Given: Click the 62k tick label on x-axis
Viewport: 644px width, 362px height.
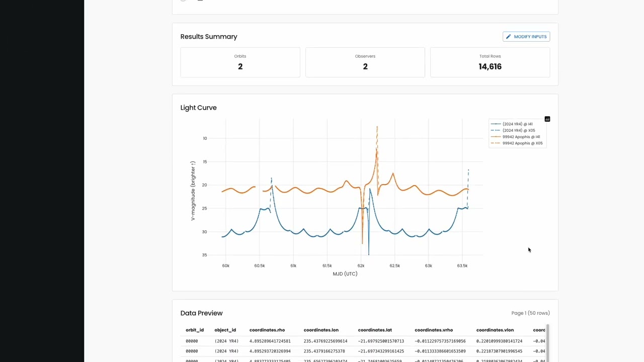Looking at the screenshot, I should [x=361, y=265].
